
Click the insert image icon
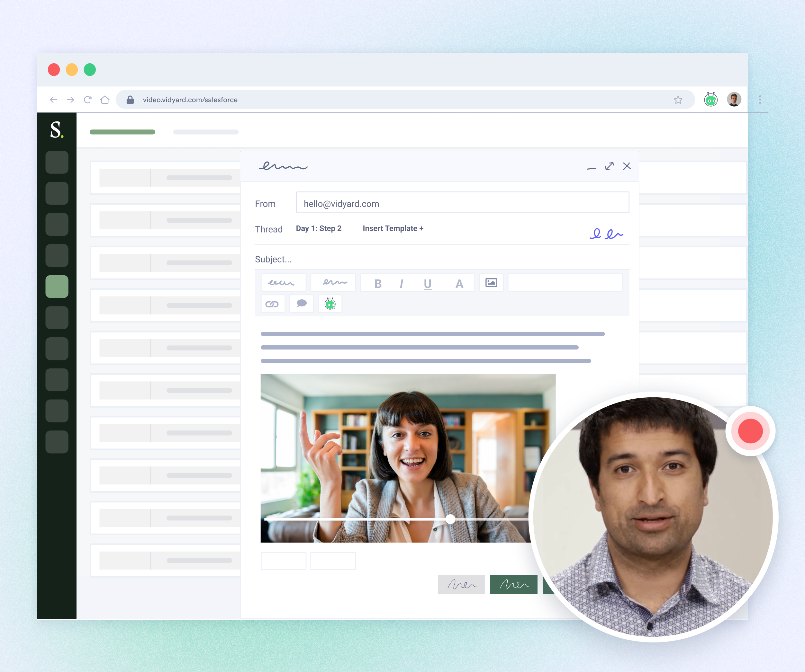(491, 283)
